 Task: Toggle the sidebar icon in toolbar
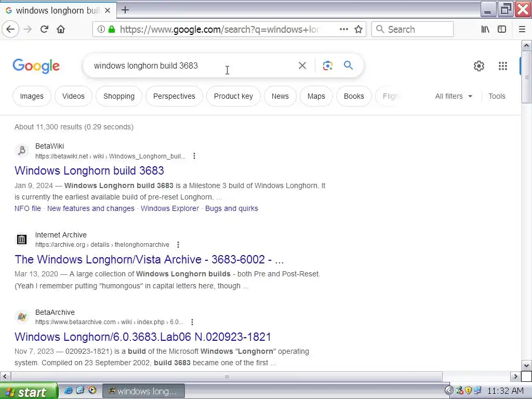pos(502,29)
